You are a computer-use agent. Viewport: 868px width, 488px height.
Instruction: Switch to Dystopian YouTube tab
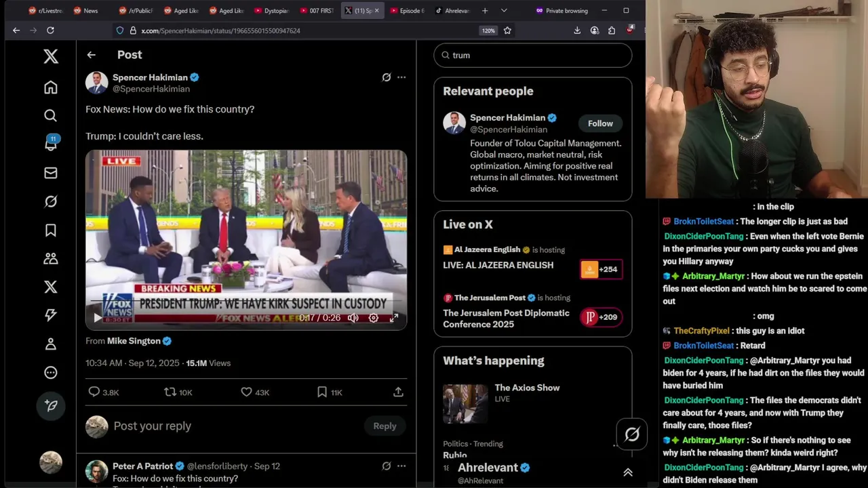click(x=271, y=11)
